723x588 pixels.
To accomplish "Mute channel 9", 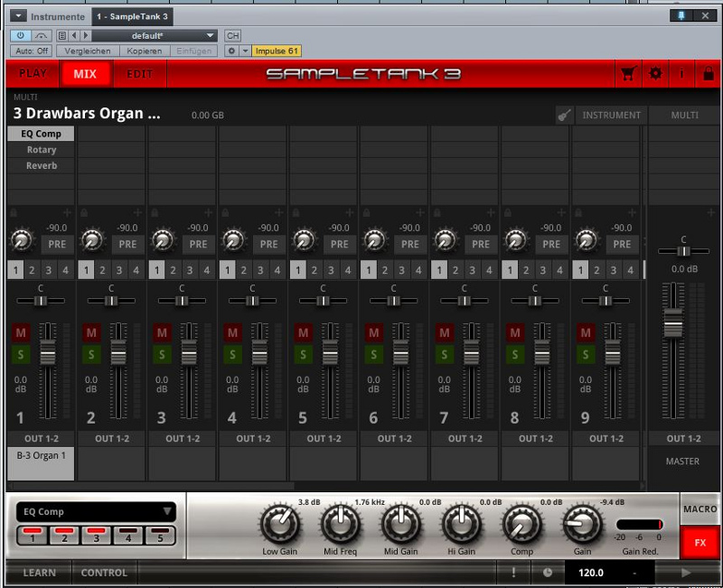I will coord(586,332).
